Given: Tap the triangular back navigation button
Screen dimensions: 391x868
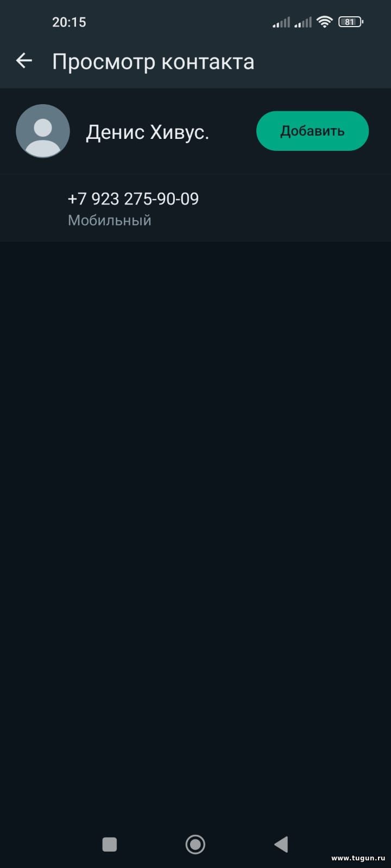Looking at the screenshot, I should pyautogui.click(x=281, y=844).
